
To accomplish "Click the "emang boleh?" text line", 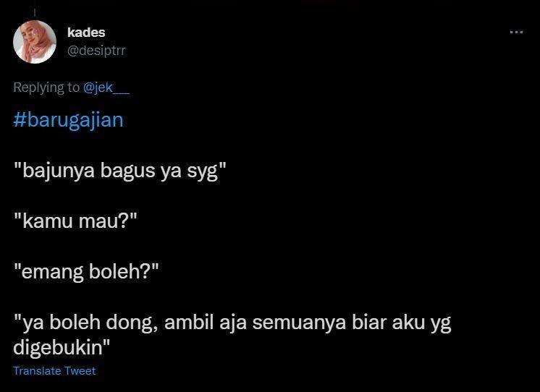I will (86, 271).
